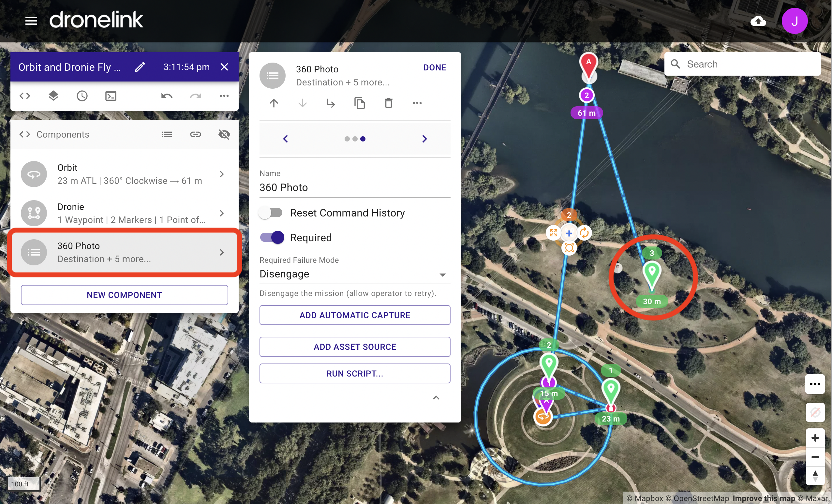The height and width of the screenshot is (504, 832).
Task: Click the Components header label
Action: 63,134
